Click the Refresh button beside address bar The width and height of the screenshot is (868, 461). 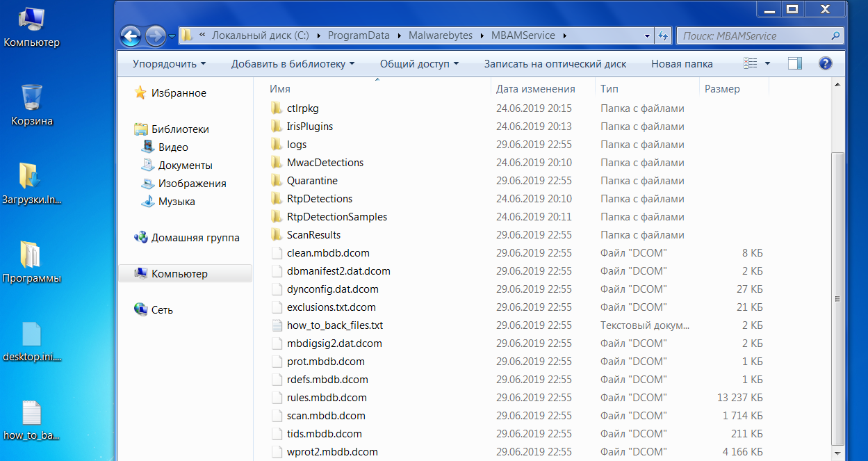coord(663,35)
